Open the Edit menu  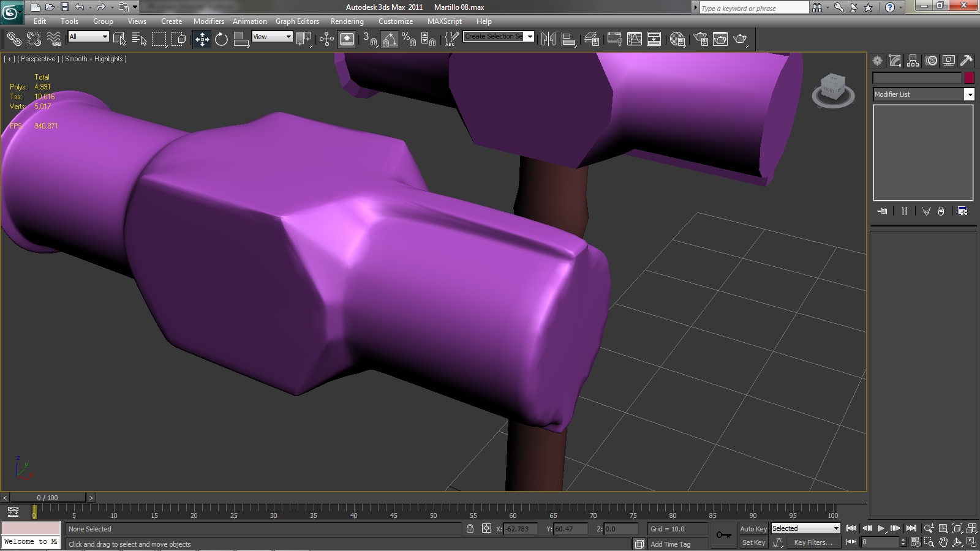(x=40, y=21)
